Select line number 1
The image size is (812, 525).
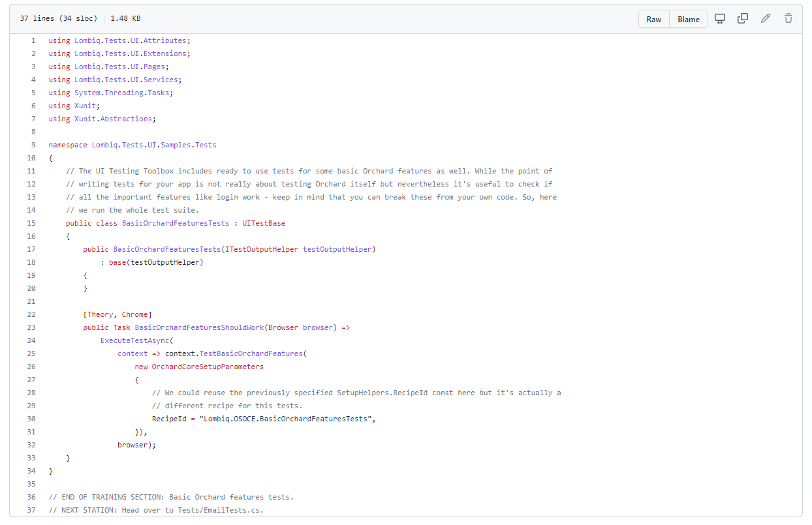pyautogui.click(x=33, y=40)
